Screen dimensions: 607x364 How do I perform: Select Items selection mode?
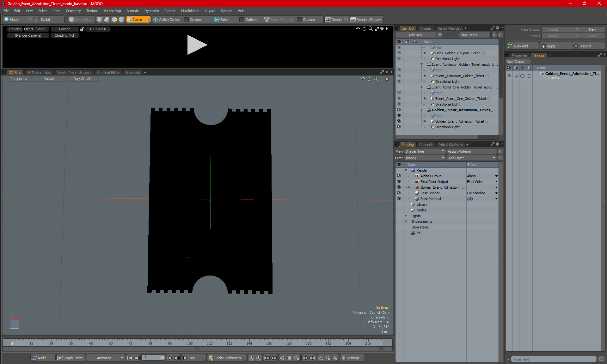click(x=138, y=20)
